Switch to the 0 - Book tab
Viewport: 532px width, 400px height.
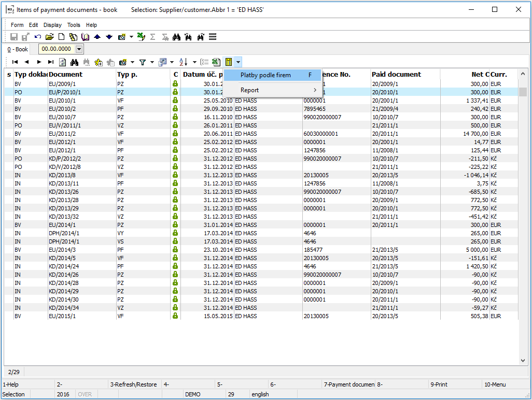18,49
